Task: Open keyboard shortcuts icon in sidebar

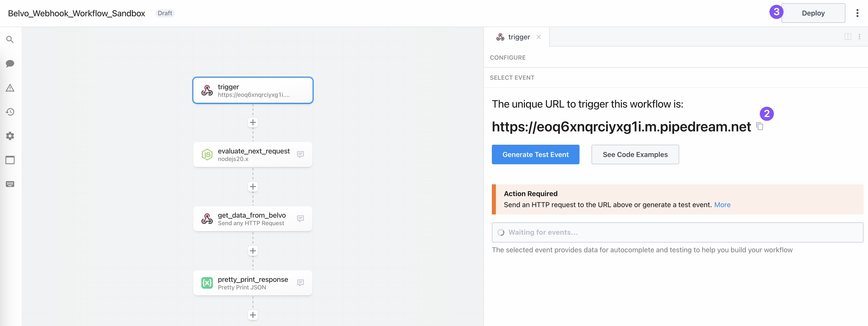Action: [10, 184]
